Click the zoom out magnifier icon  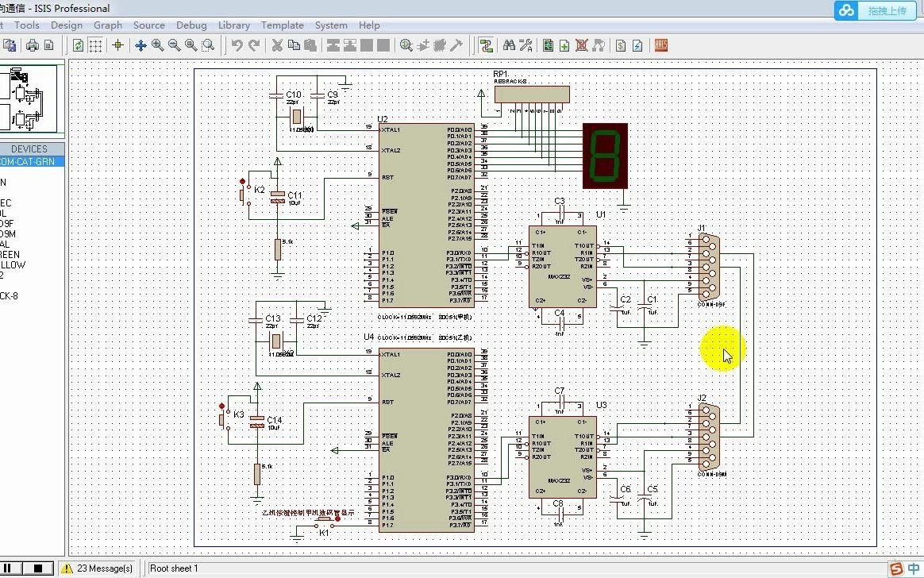[x=174, y=45]
